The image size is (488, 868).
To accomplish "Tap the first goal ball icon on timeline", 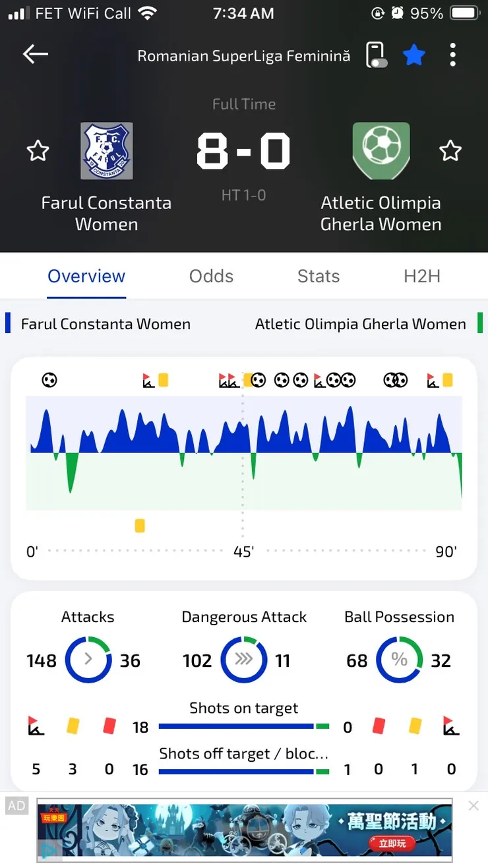I will pos(49,380).
